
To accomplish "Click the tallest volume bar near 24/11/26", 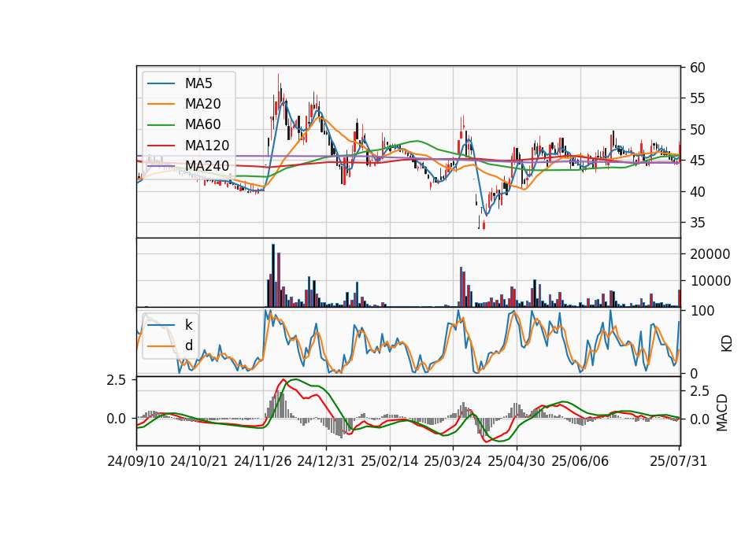I will (273, 275).
